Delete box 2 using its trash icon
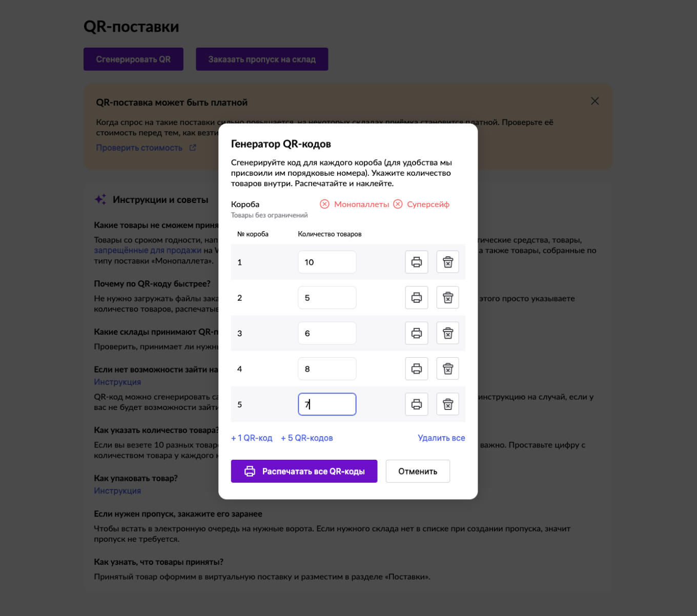697x616 pixels. click(x=447, y=297)
